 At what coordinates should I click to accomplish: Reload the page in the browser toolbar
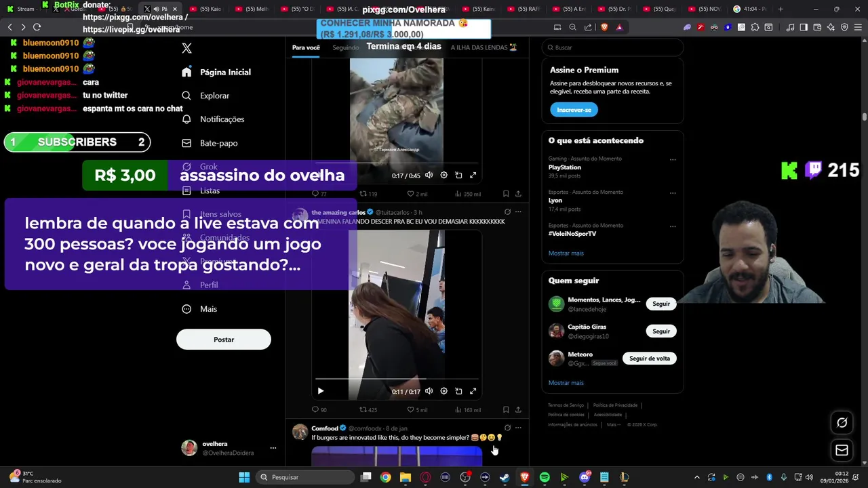point(37,27)
